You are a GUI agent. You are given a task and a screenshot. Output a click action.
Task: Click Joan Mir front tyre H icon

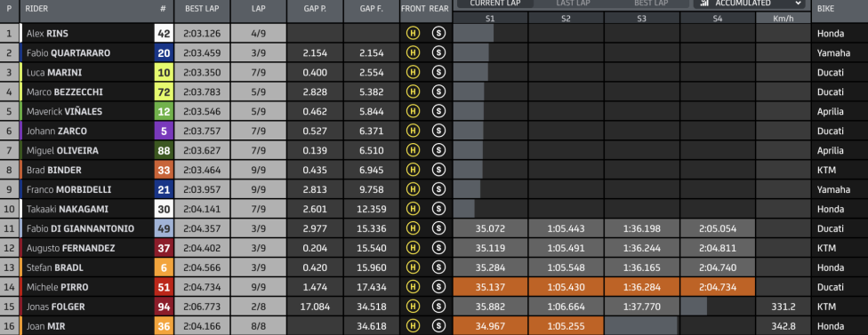click(413, 326)
